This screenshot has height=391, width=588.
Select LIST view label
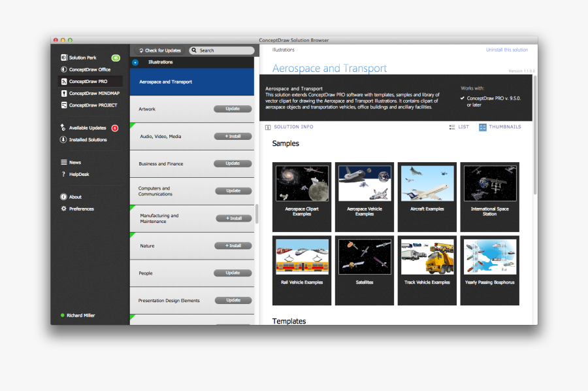click(463, 127)
